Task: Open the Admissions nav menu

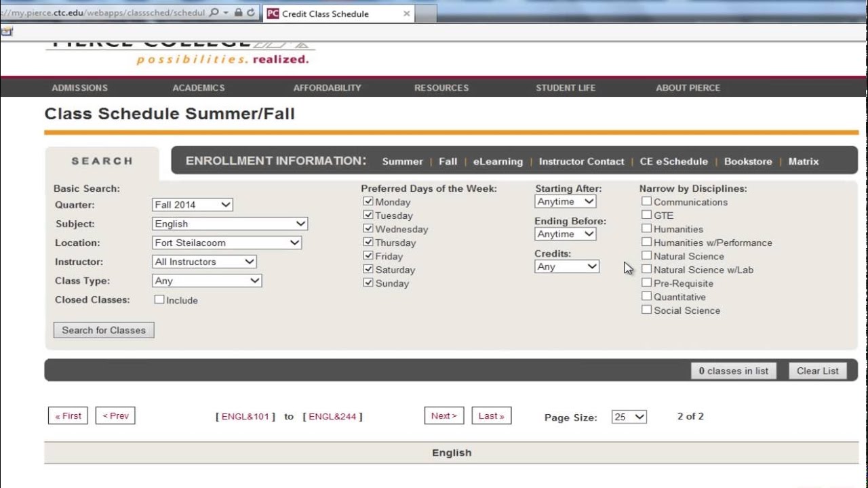Action: pyautogui.click(x=80, y=87)
